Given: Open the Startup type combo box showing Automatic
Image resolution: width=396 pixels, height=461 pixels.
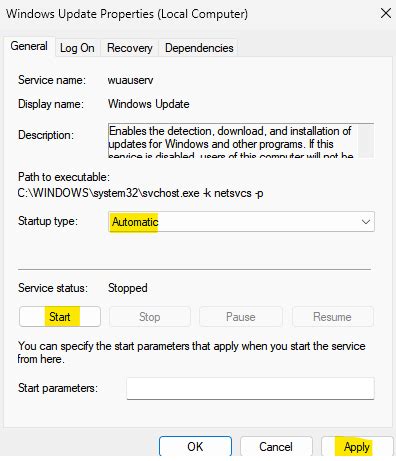Looking at the screenshot, I should pyautogui.click(x=241, y=222).
